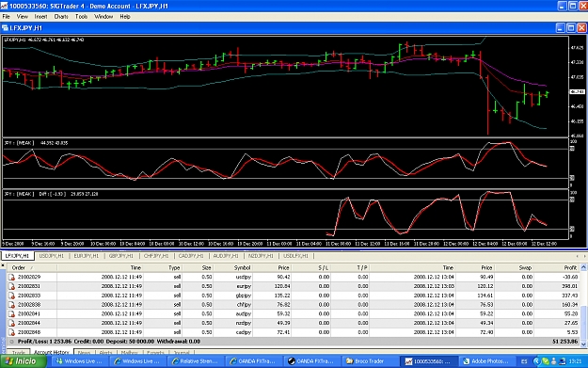The height and width of the screenshot is (368, 588).
Task: Click the order icon for order 21002848
Action: pos(11,332)
